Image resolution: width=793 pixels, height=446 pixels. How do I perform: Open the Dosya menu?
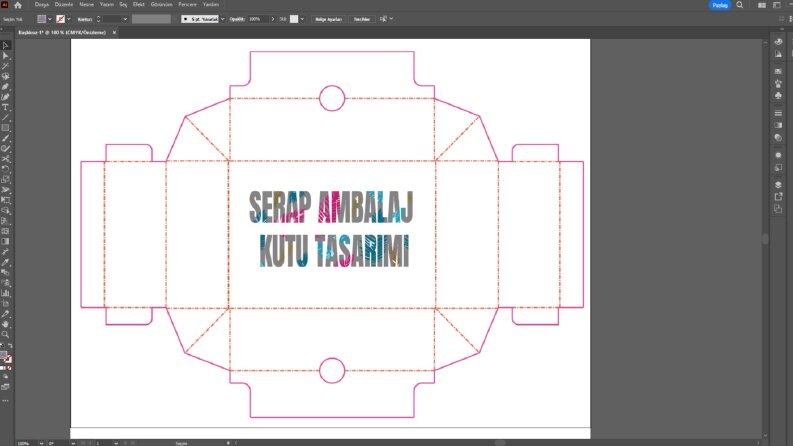pos(41,5)
